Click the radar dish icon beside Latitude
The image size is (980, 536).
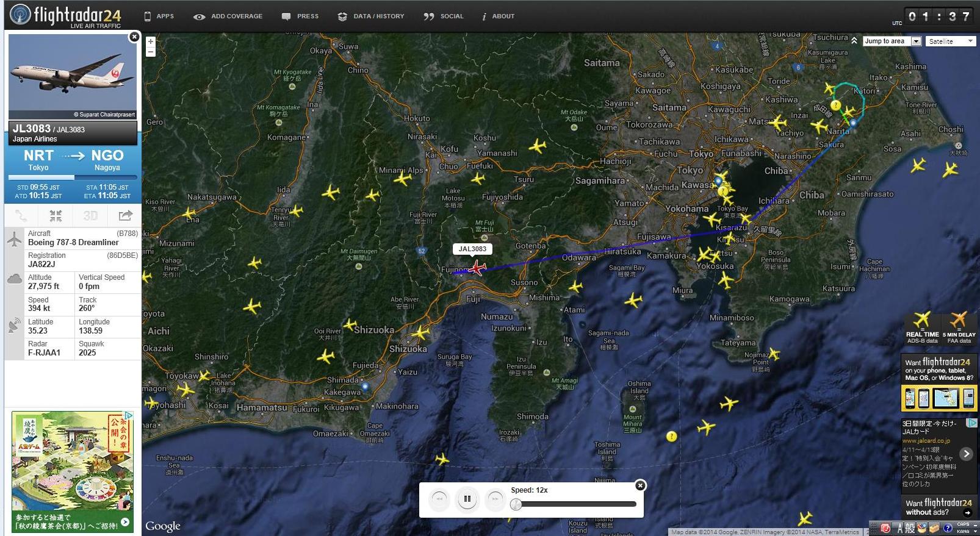[14, 326]
